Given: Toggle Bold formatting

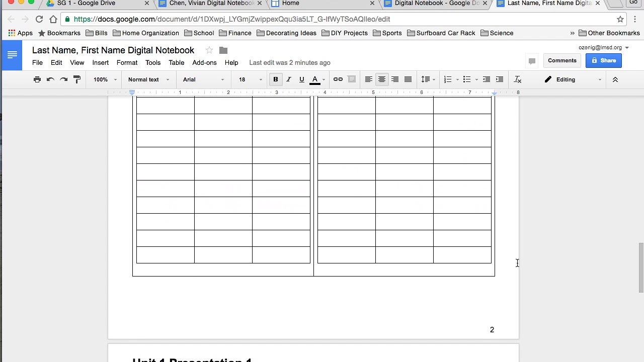Looking at the screenshot, I should (276, 79).
